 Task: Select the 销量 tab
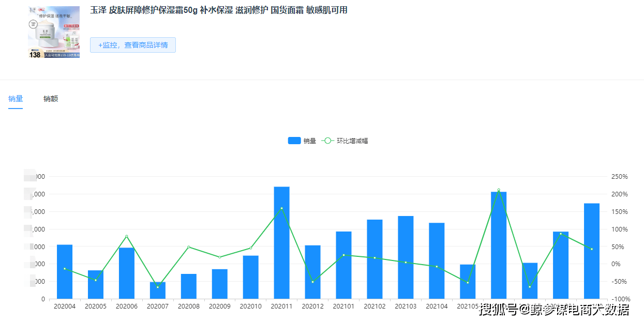[x=16, y=99]
